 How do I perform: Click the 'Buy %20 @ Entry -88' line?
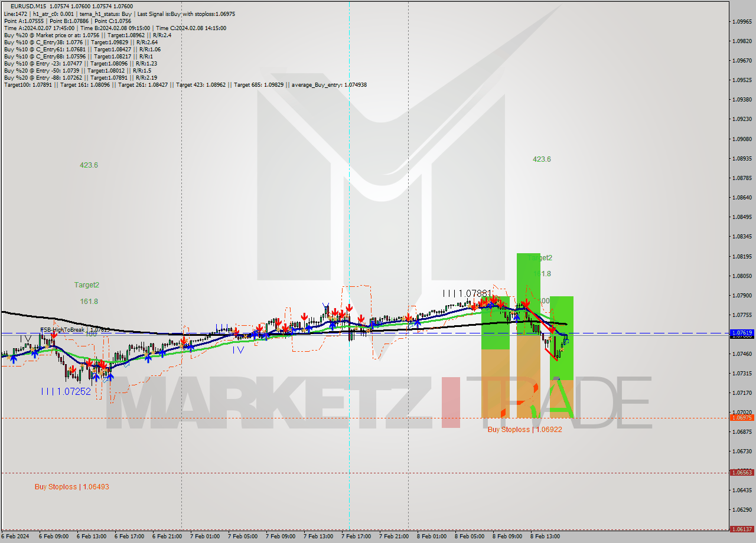point(80,77)
